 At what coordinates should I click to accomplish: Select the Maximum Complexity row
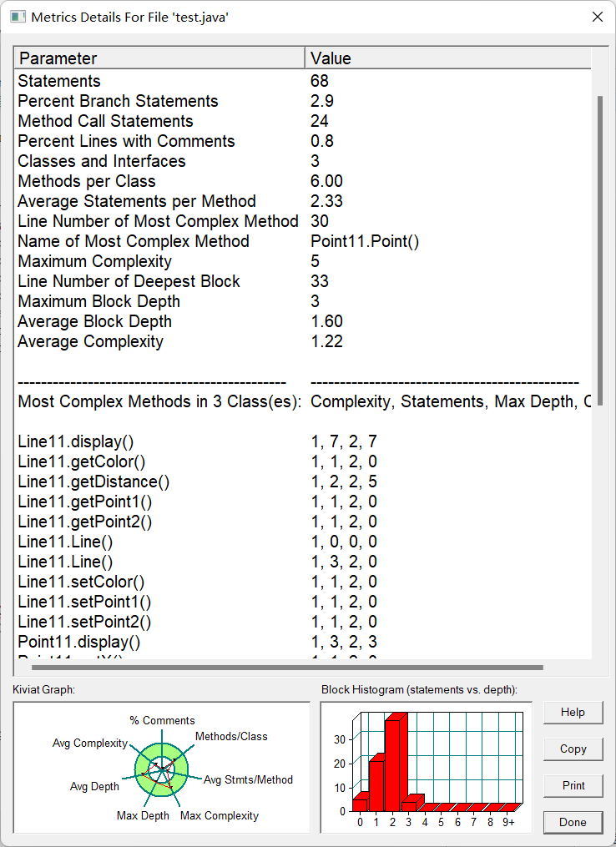303,261
